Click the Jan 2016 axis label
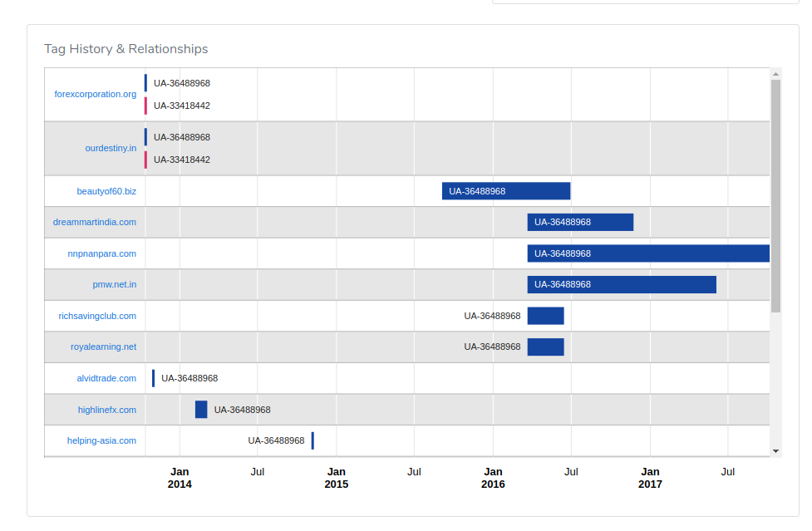Image resolution: width=812 pixels, height=531 pixels. (x=493, y=478)
